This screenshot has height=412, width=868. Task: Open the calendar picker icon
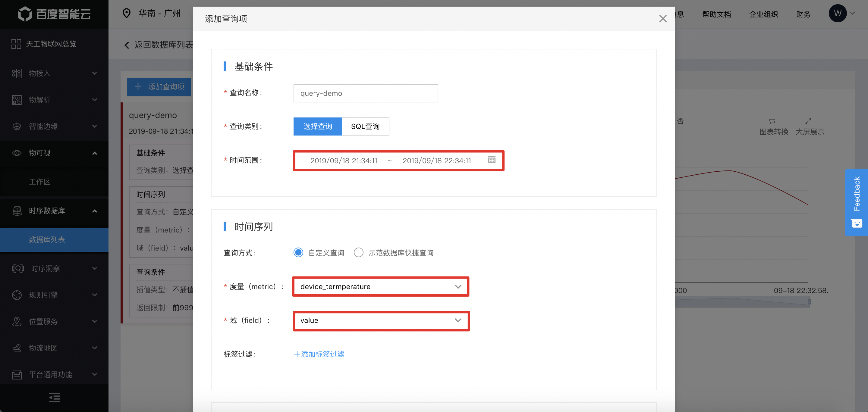(492, 160)
